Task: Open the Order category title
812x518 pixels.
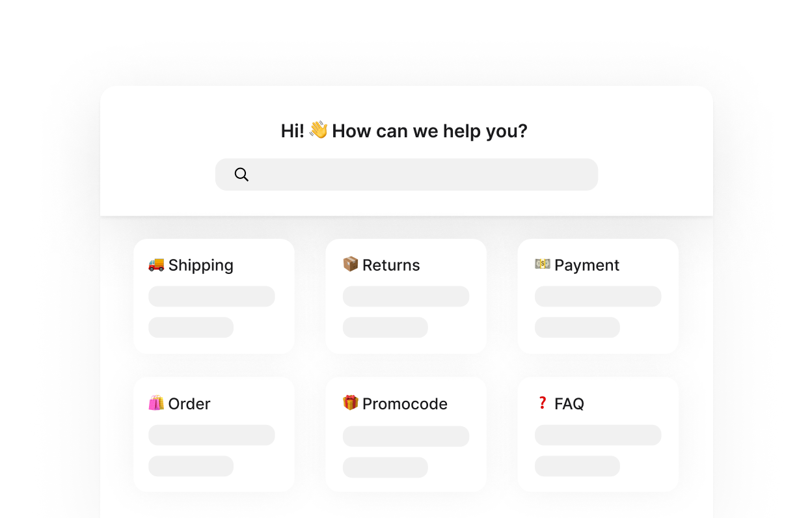Action: 189,403
